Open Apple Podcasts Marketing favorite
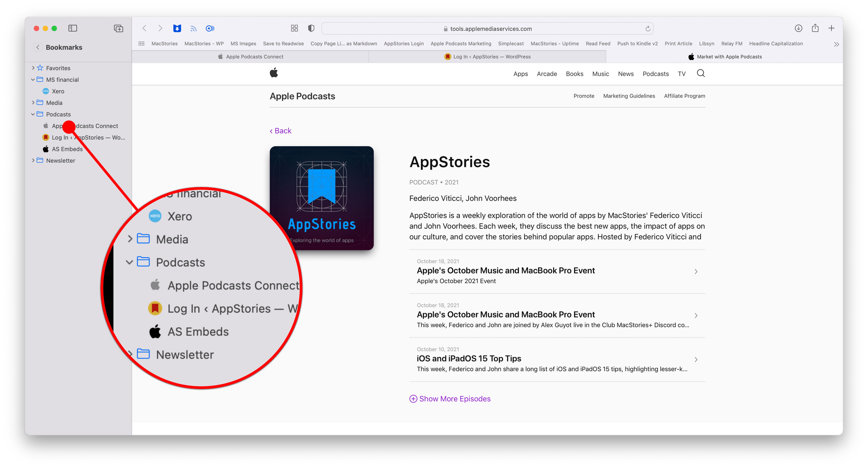 (461, 44)
